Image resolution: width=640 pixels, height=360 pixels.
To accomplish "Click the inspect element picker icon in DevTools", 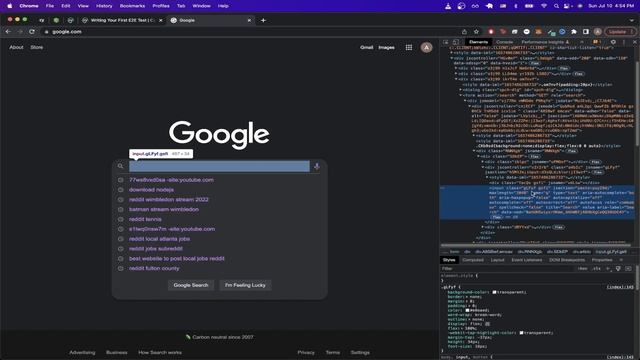I will (446, 42).
